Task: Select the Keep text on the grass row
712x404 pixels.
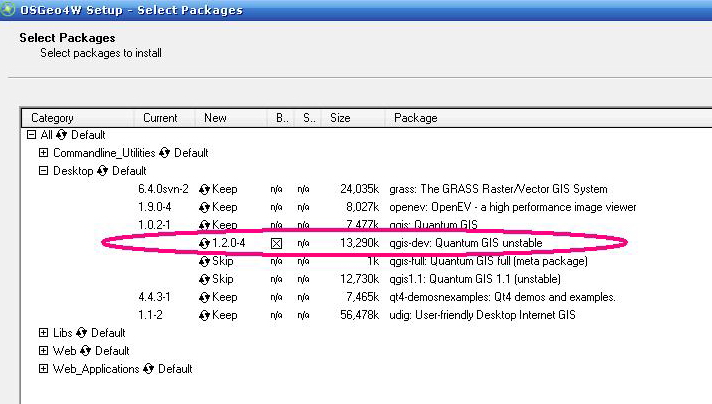Action: [x=225, y=189]
